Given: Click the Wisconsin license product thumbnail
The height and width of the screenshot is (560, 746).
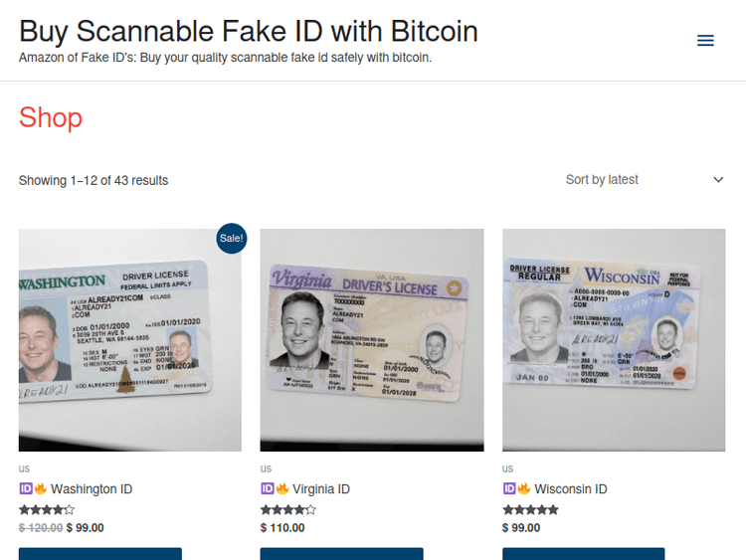Looking at the screenshot, I should 614,340.
